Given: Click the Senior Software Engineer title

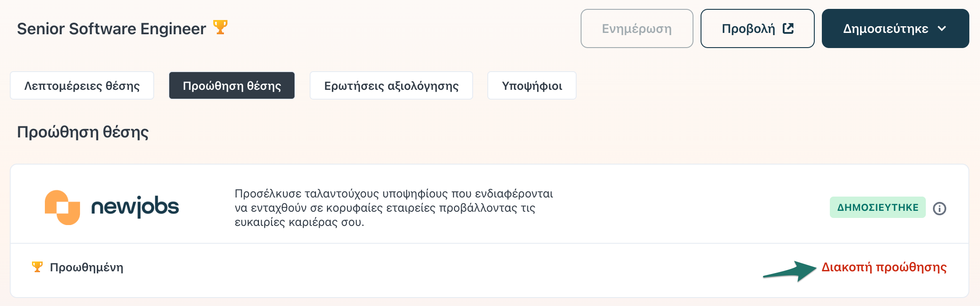Looking at the screenshot, I should 112,29.
